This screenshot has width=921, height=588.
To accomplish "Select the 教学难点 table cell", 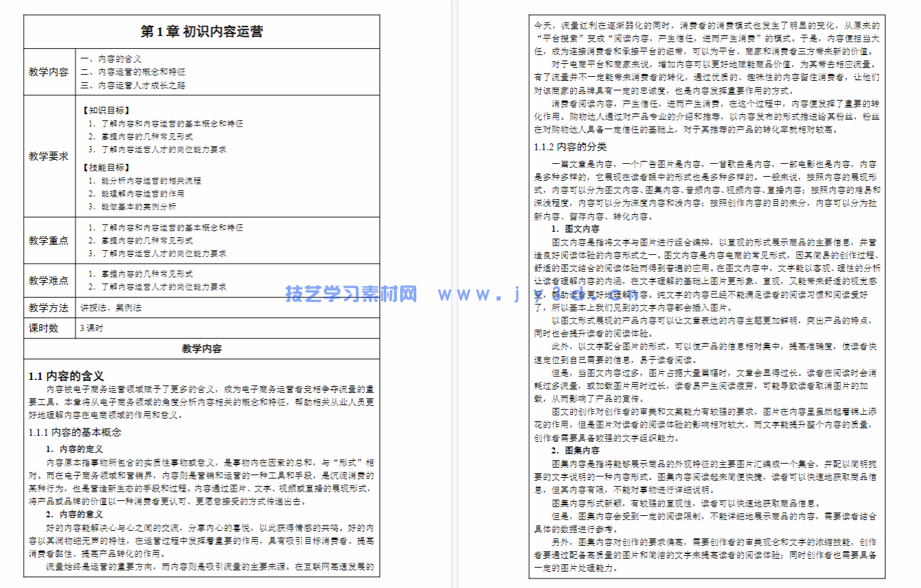I will (x=48, y=280).
